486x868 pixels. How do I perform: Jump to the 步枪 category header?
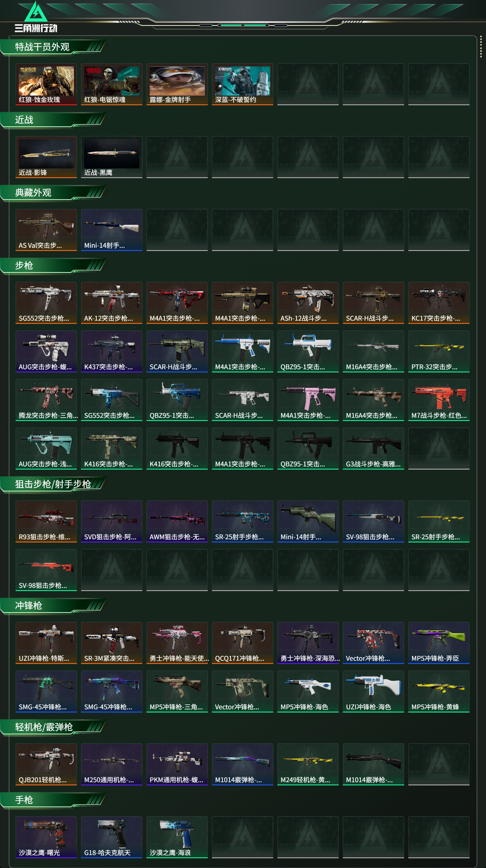[x=53, y=266]
